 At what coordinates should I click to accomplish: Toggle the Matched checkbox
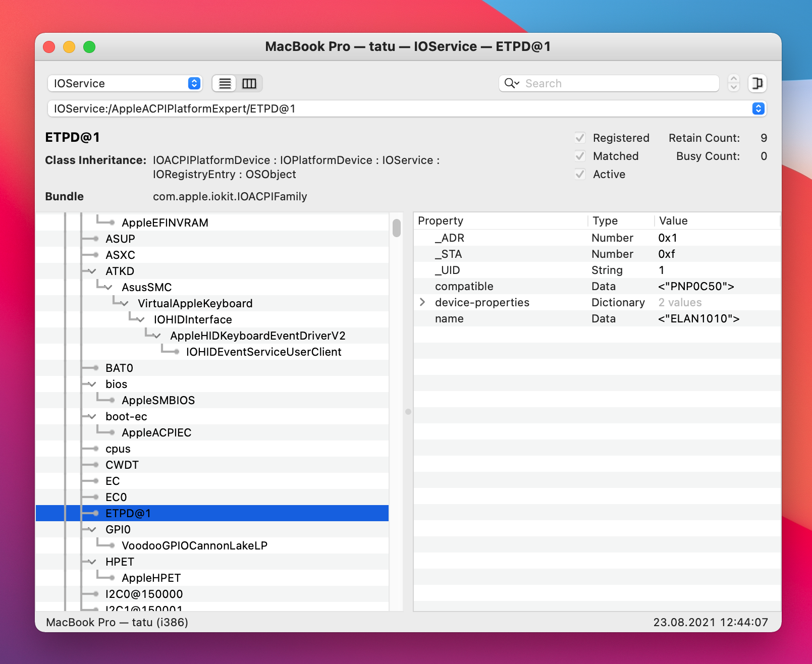click(580, 156)
